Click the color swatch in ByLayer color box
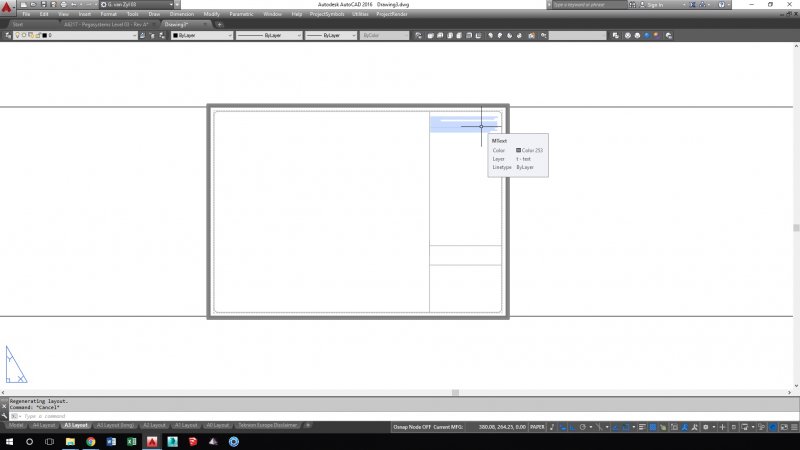This screenshot has height=450, width=800. tap(177, 35)
